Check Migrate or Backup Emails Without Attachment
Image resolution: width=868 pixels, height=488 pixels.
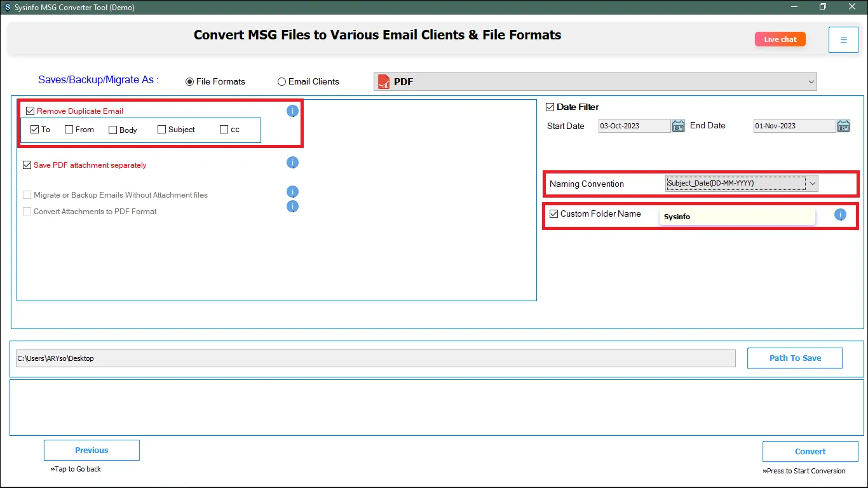[27, 195]
